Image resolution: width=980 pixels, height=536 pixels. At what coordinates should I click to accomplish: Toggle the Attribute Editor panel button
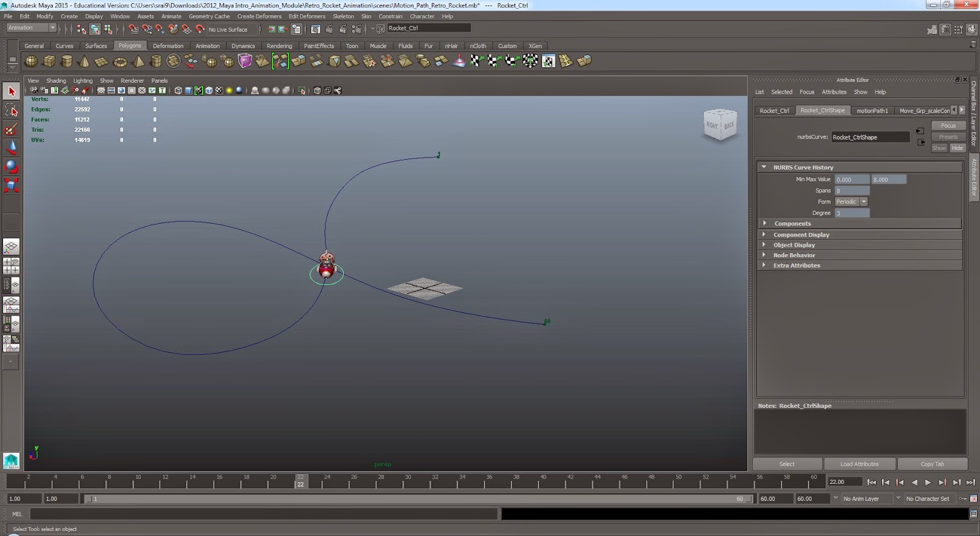pyautogui.click(x=946, y=29)
